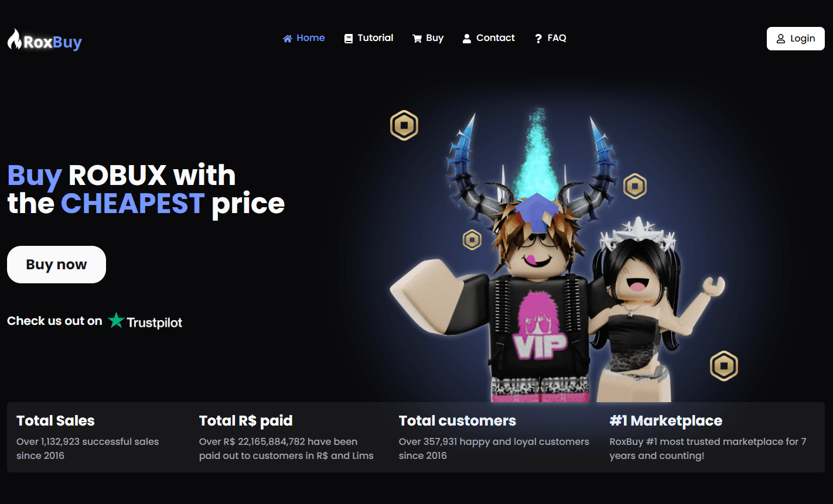
Task: Go to the FAQ page
Action: pyautogui.click(x=551, y=38)
